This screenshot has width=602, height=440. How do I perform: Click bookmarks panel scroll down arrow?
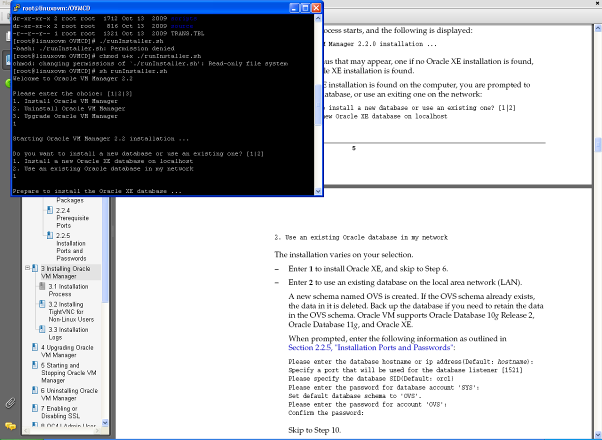[x=105, y=423]
